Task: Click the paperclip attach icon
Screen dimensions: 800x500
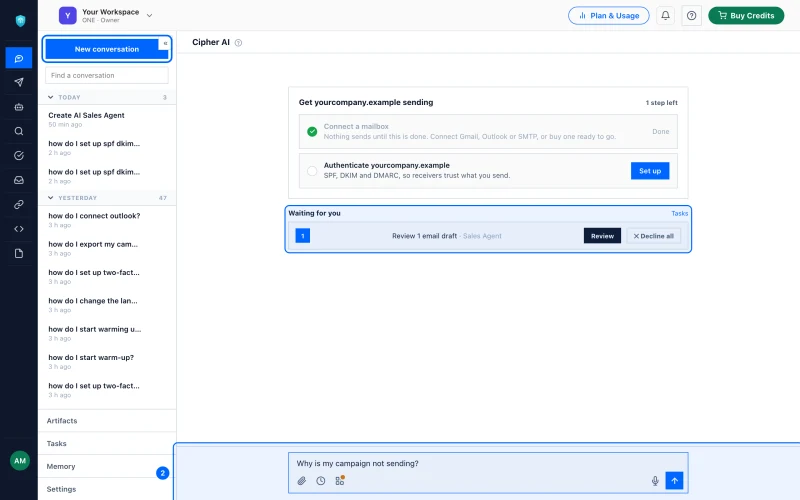Action: pos(302,481)
